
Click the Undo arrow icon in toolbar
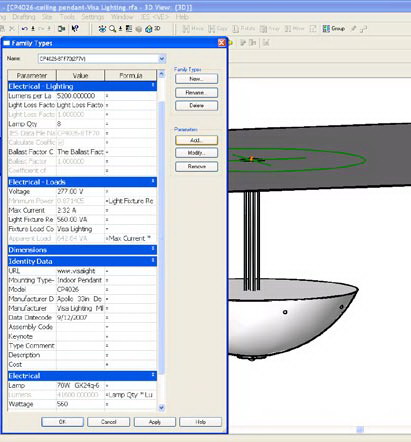pos(24,29)
